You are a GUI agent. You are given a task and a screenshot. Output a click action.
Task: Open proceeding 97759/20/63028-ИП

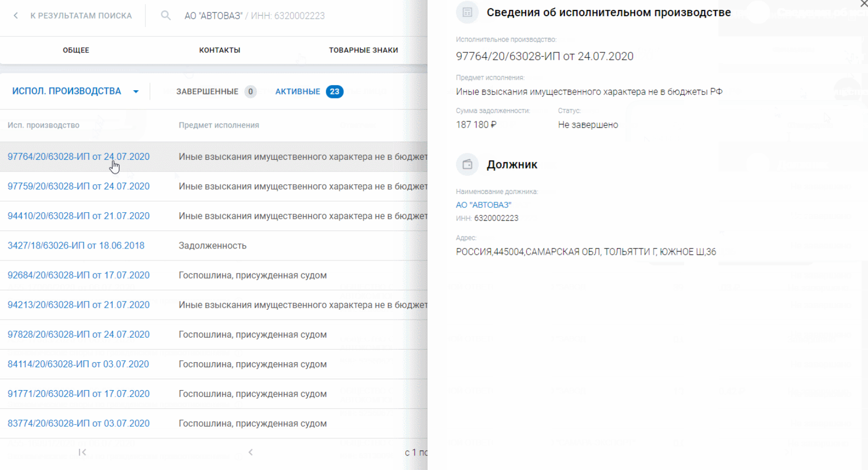(78, 186)
